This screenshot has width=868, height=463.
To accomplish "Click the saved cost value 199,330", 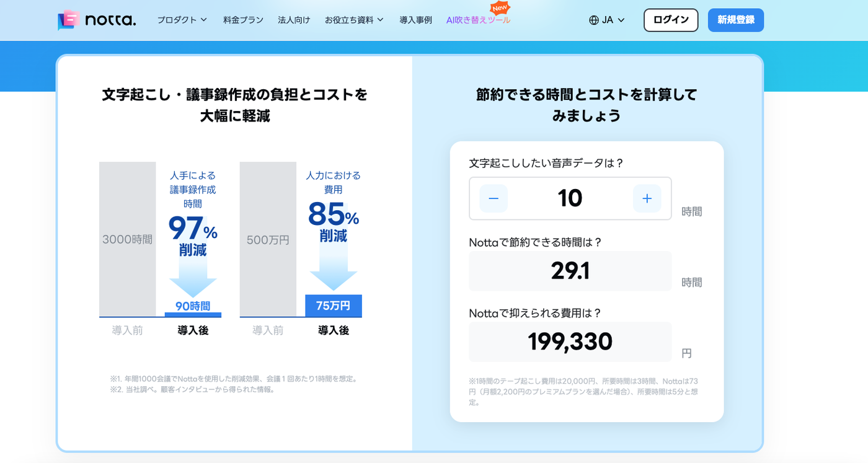I will click(570, 342).
